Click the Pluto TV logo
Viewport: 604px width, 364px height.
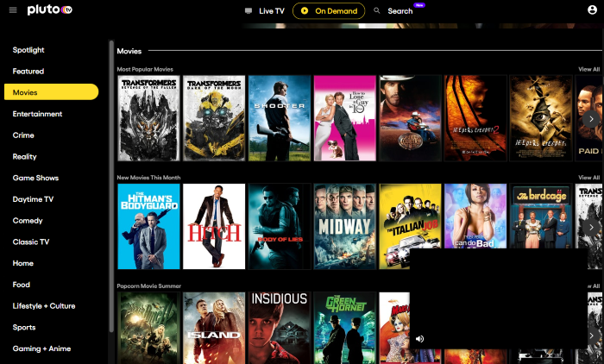50,9
